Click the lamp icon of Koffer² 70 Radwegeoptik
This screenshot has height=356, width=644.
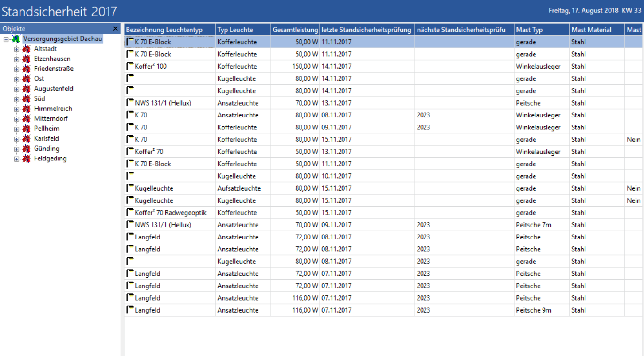pos(130,213)
